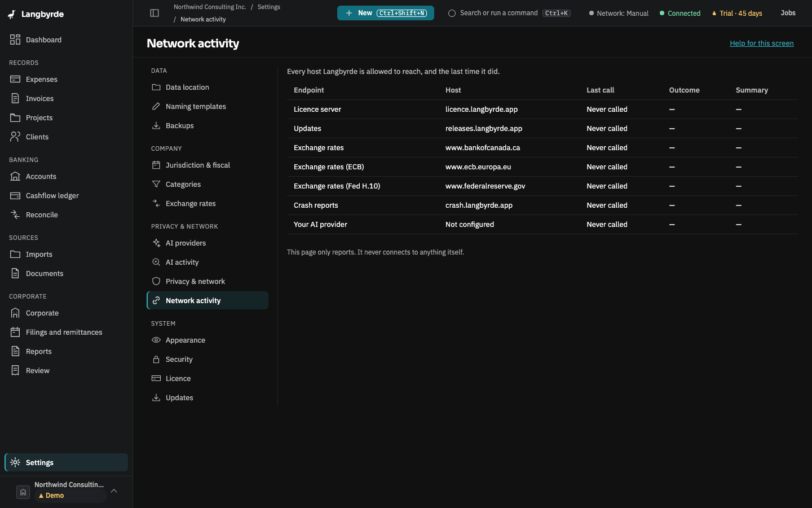Click the Trial 45 days badge
Screen dimensions: 812x508
(737, 13)
